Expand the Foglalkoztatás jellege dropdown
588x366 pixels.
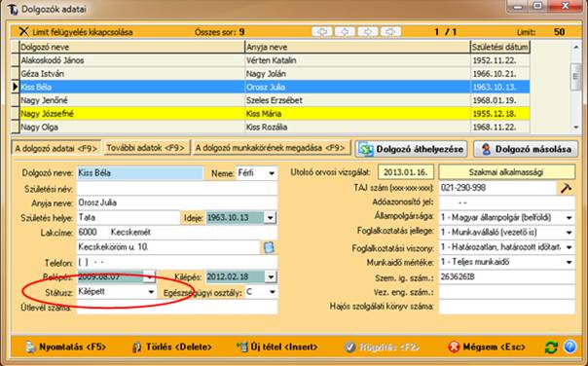pyautogui.click(x=569, y=233)
